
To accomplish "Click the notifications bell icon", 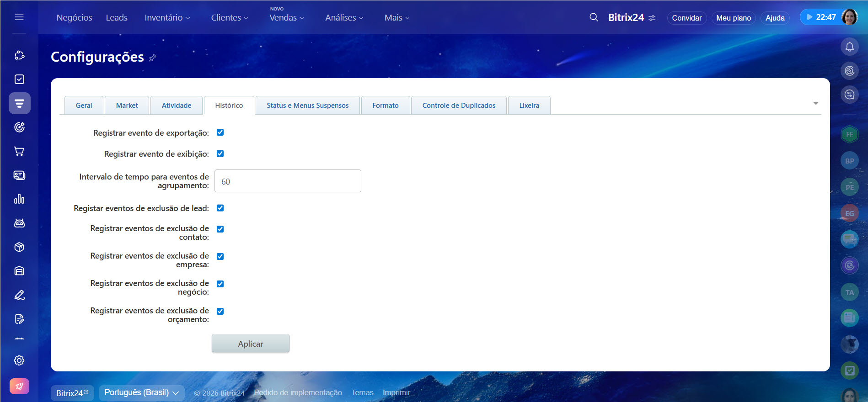I will point(849,47).
